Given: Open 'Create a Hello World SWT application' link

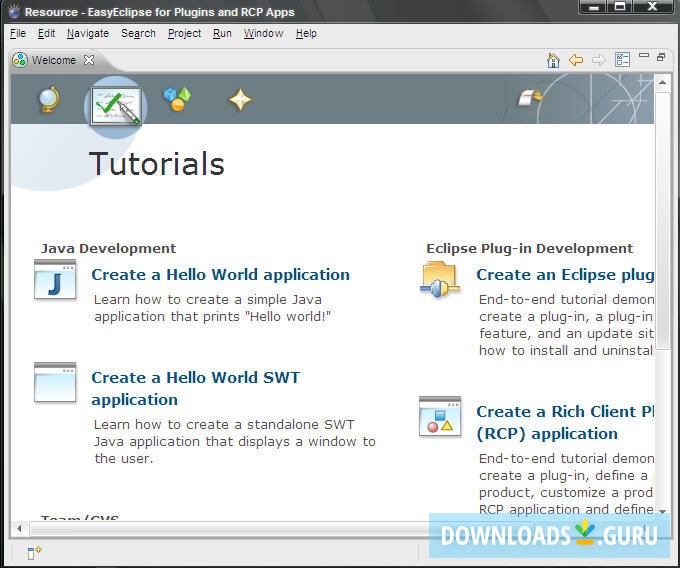Looking at the screenshot, I should point(195,388).
